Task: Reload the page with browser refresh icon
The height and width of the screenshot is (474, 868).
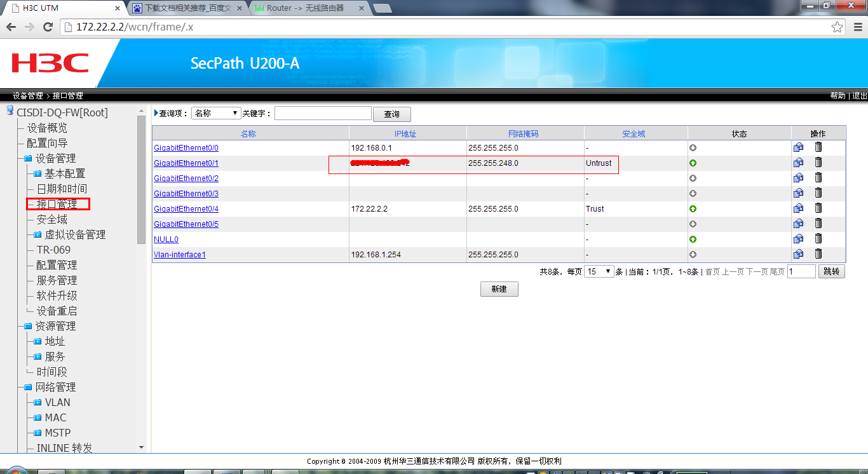Action: (x=48, y=27)
